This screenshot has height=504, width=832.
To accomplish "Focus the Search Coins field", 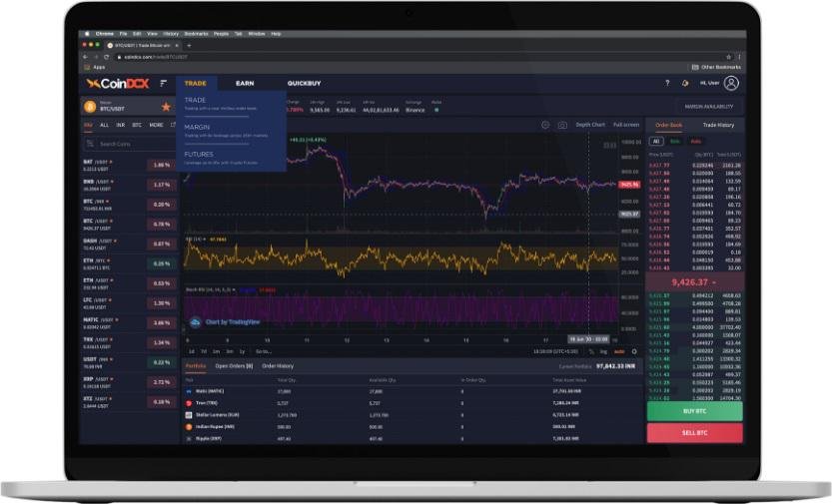I will [x=130, y=144].
